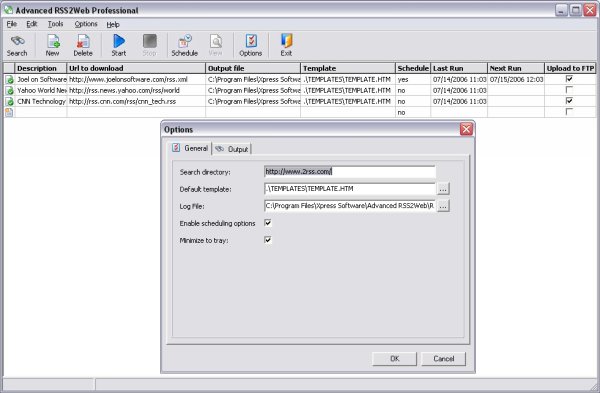Click the Delete toolbar icon

tap(83, 45)
